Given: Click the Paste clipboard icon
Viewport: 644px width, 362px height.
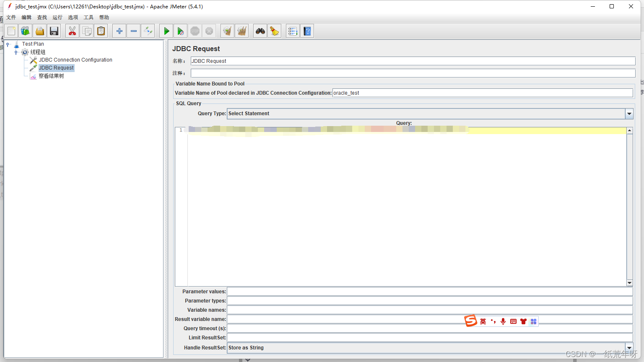Looking at the screenshot, I should (x=101, y=31).
